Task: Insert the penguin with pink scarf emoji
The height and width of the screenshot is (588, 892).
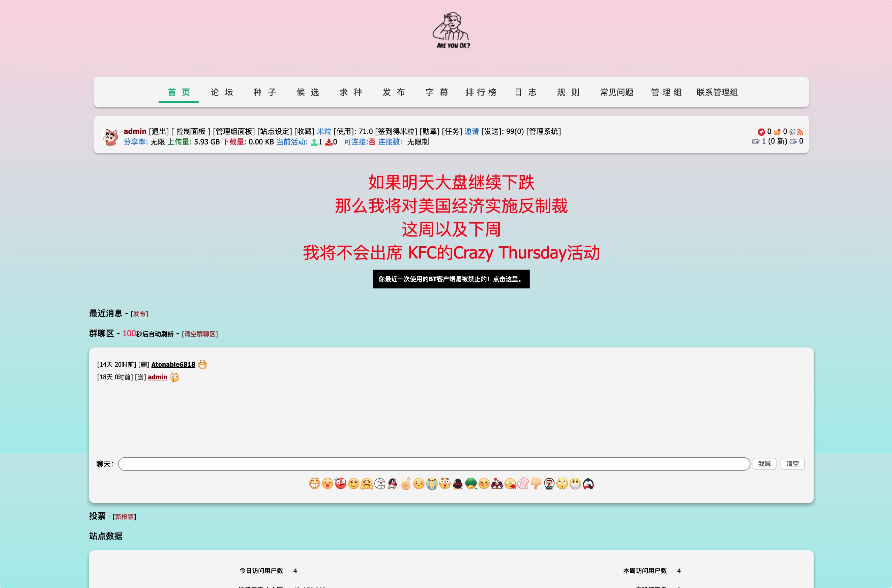Action: (393, 484)
